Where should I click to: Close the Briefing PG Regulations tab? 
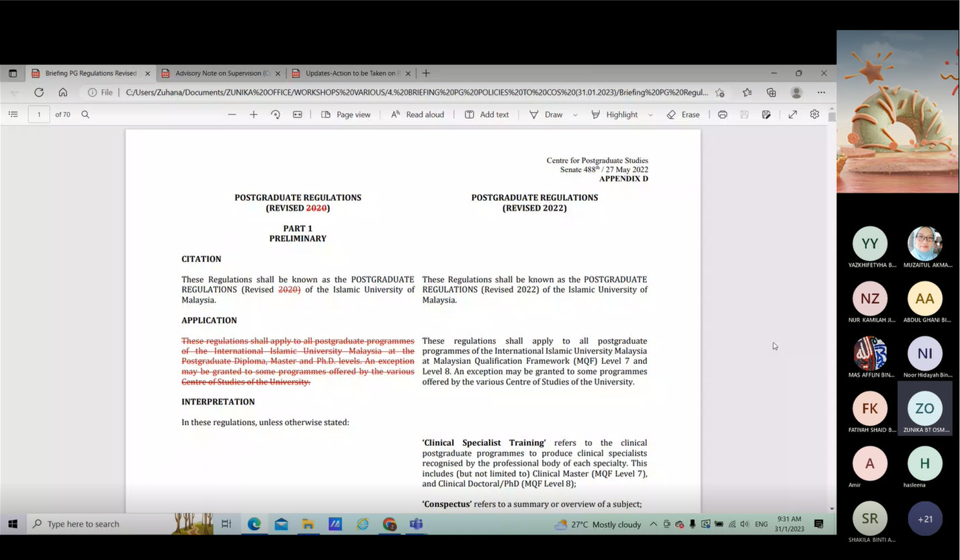[148, 73]
